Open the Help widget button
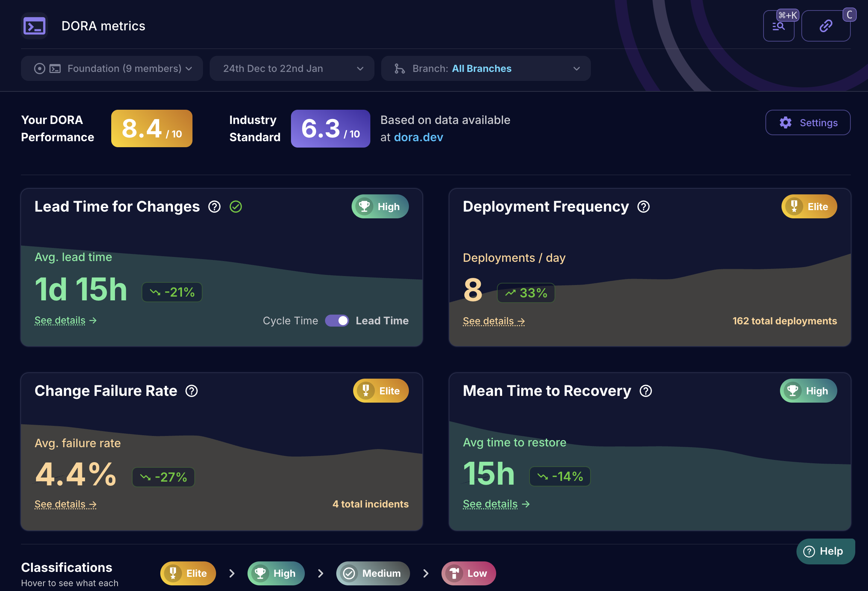 (825, 551)
